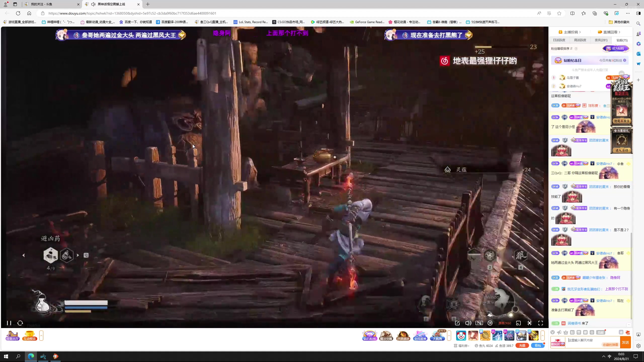Mute tab audio on 黑神话悟空 tab
Viewport: 644px width, 362px height.
tap(93, 4)
